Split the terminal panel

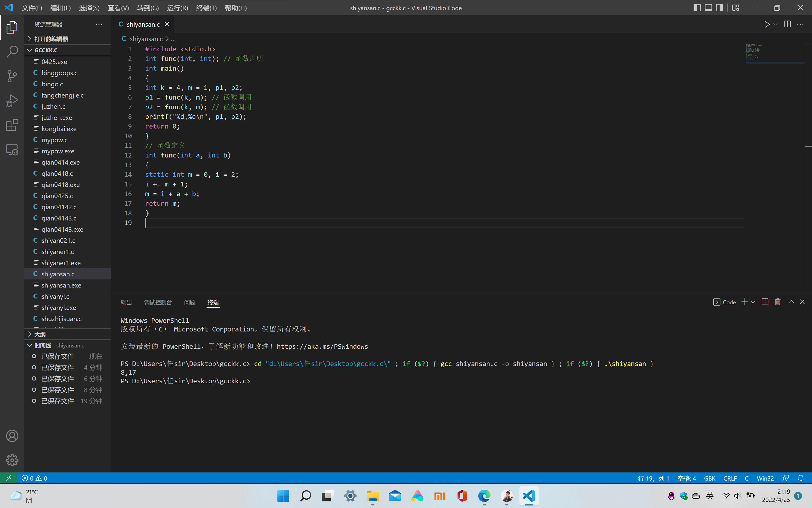tap(765, 302)
